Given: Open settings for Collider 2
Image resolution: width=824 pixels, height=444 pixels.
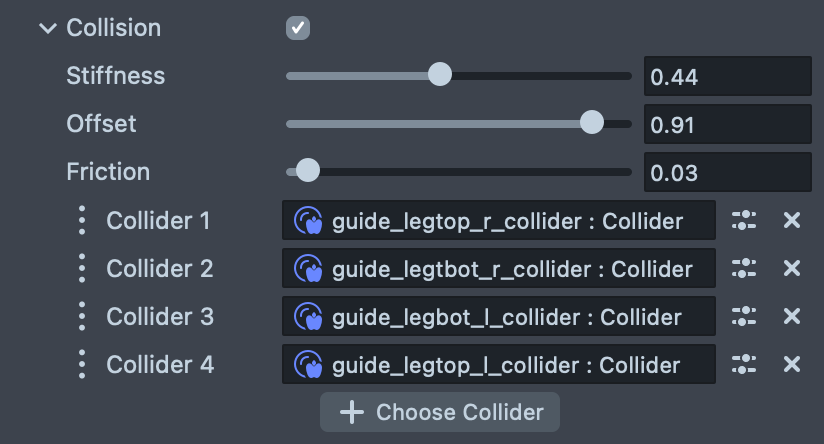Looking at the screenshot, I should click(744, 268).
